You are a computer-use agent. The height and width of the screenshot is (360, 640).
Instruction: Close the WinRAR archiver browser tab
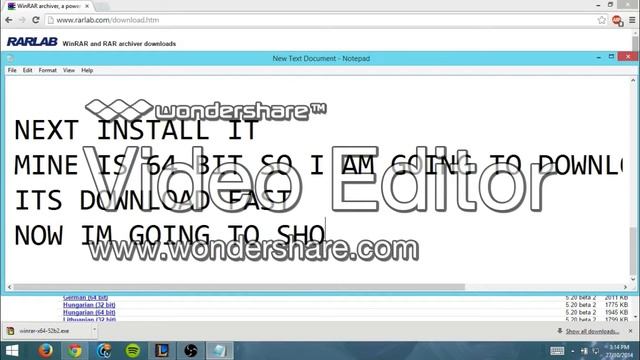click(x=87, y=6)
